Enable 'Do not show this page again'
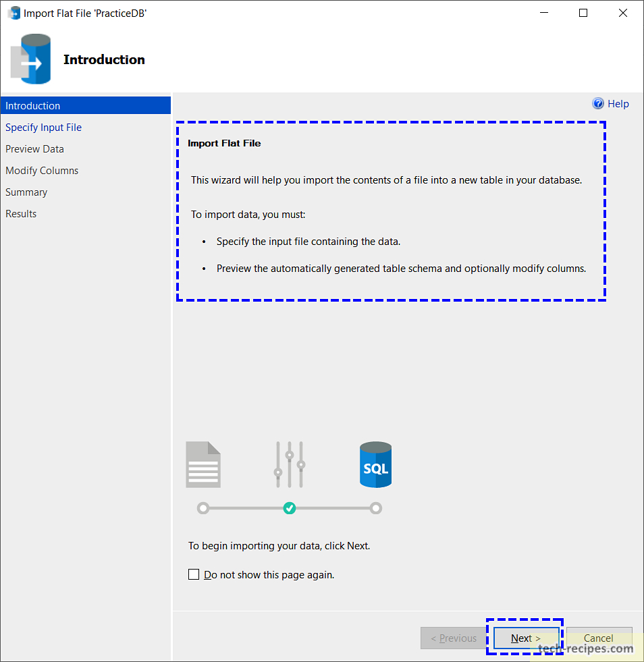This screenshot has width=644, height=662. (x=194, y=575)
